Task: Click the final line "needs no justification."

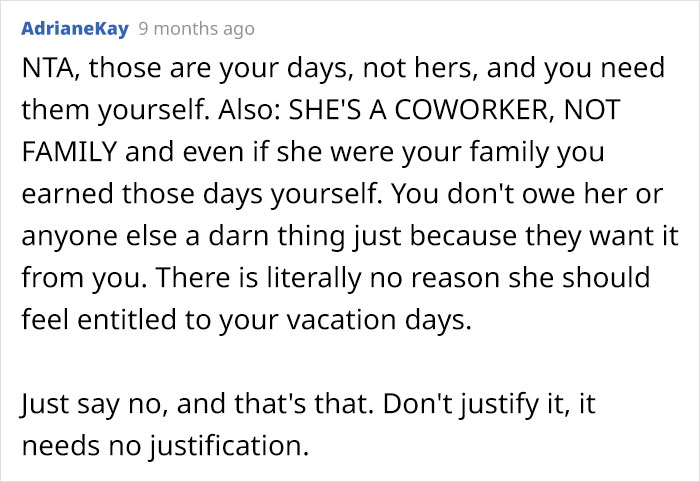Action: coord(165,446)
